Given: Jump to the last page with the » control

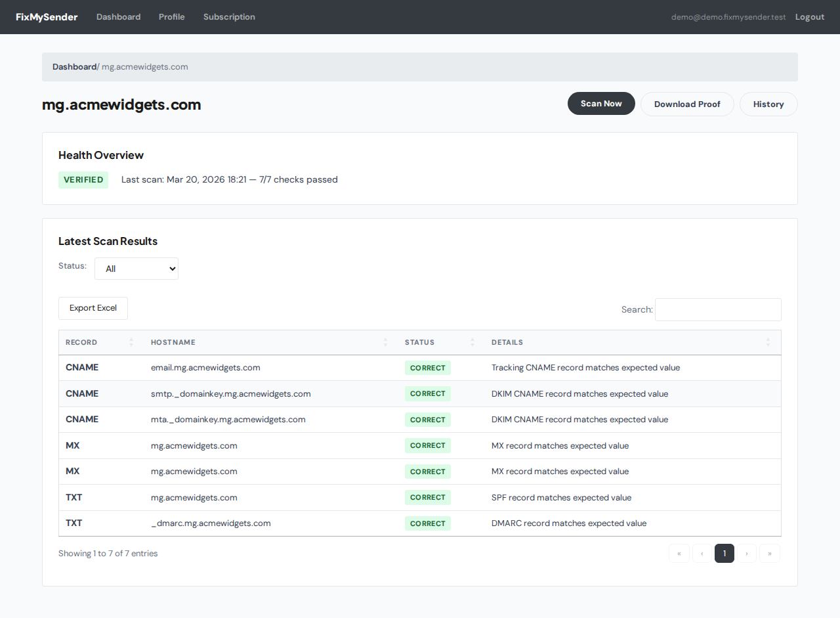Looking at the screenshot, I should (x=769, y=553).
